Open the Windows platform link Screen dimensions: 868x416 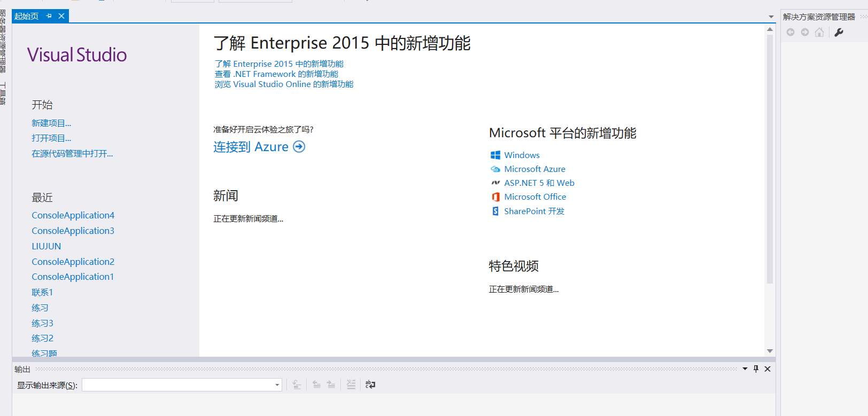(x=522, y=155)
